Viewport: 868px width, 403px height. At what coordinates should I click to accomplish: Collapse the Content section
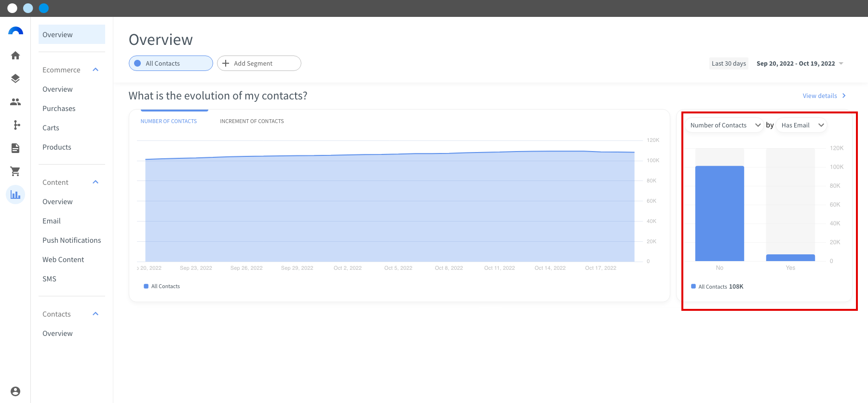coord(95,182)
